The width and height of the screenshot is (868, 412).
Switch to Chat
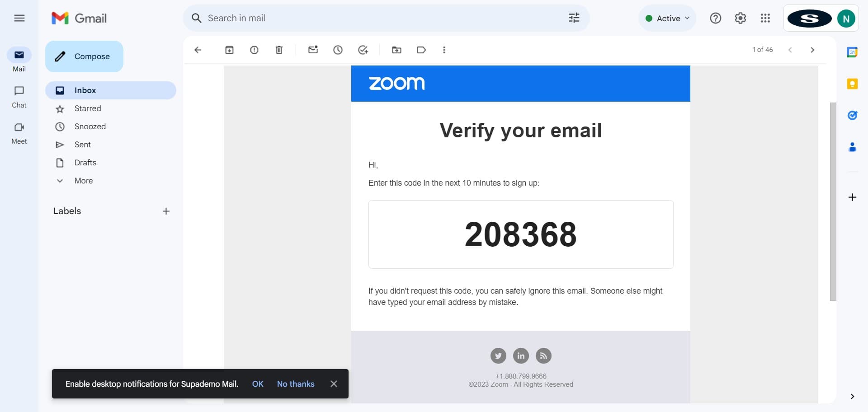coord(19,96)
